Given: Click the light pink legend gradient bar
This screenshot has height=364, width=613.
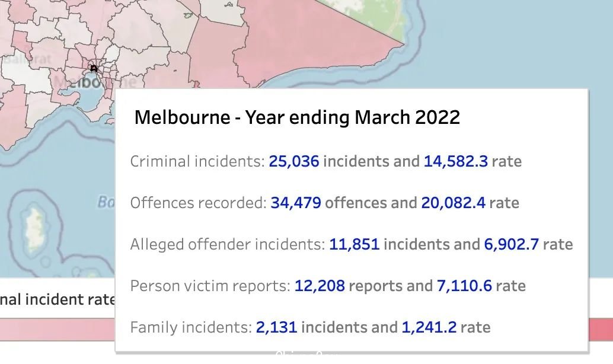Looking at the screenshot, I should (58, 330).
